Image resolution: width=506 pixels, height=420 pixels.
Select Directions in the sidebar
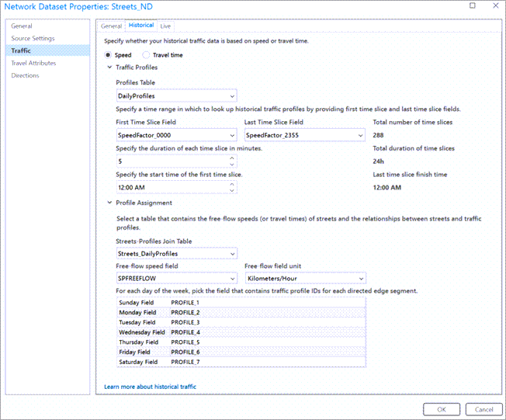[x=25, y=75]
